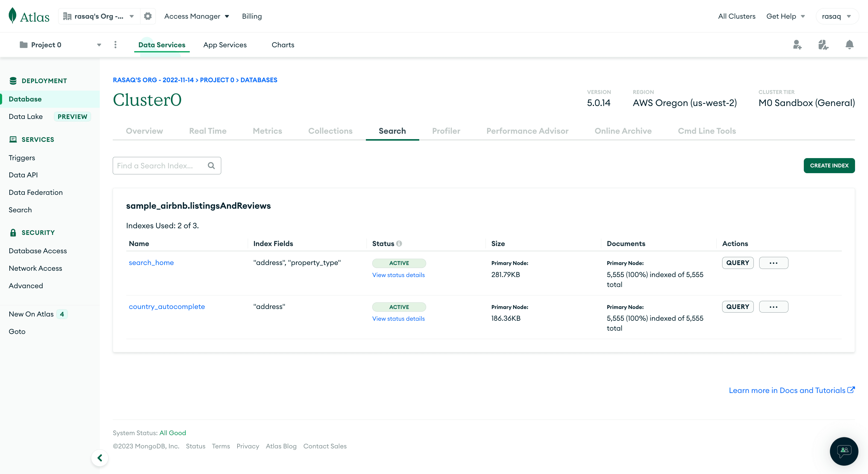Open the App Services tab
868x474 pixels.
pos(225,45)
